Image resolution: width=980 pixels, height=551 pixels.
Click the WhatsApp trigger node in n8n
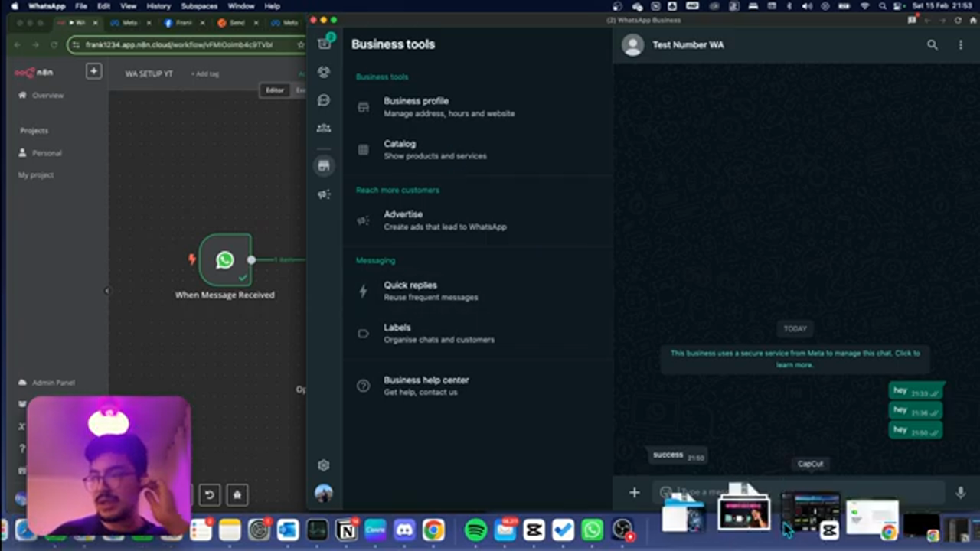click(225, 260)
